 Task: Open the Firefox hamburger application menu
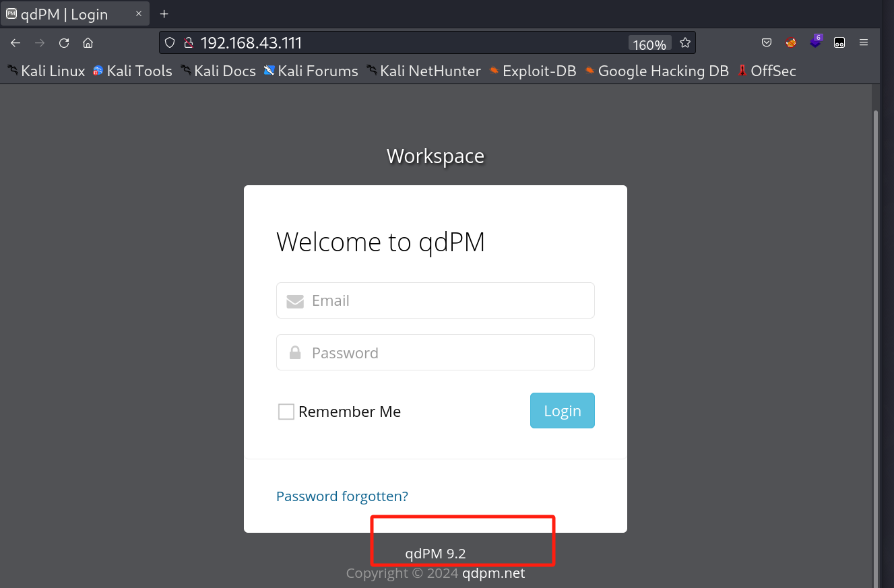864,43
